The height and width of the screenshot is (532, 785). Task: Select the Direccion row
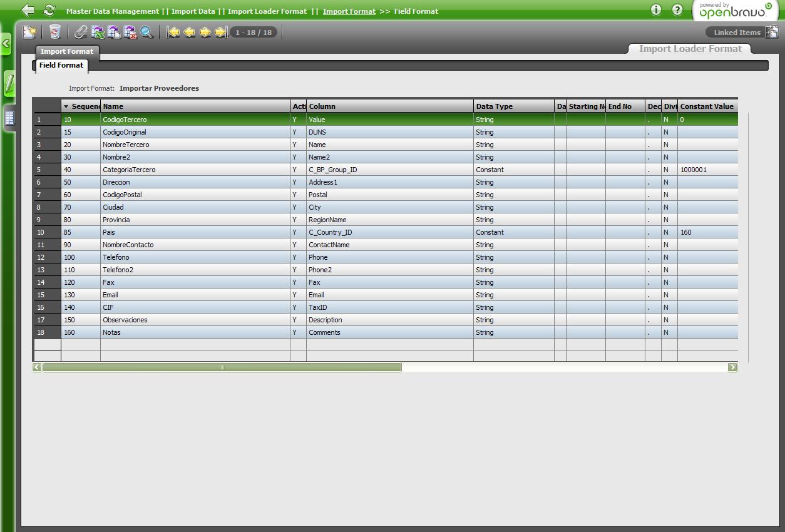pos(386,182)
